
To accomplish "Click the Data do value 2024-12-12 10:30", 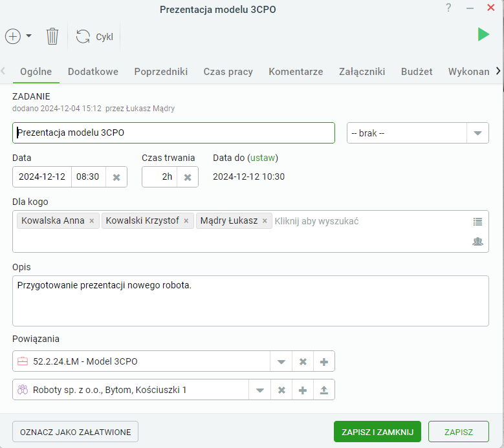I will click(x=249, y=176).
